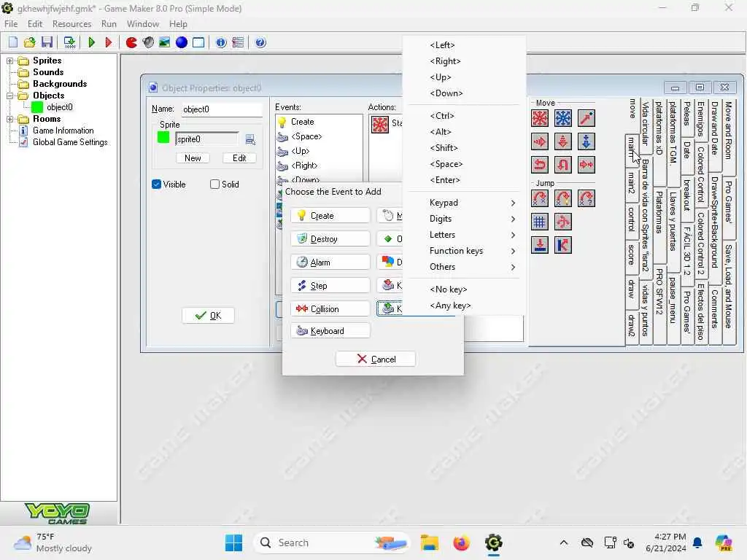Open a game using the folder icon
The height and width of the screenshot is (560, 747).
coord(29,42)
